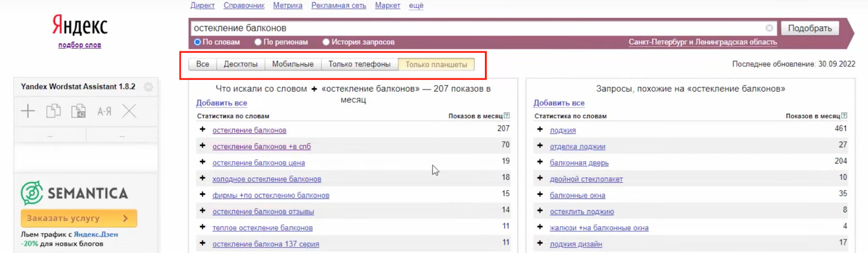Open the 'ещё' services dropdown

[416, 5]
